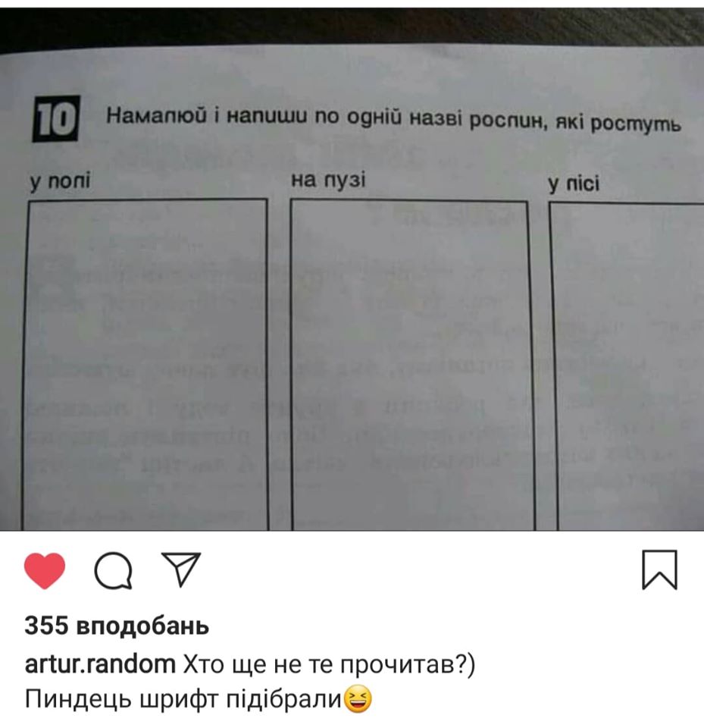Tap caption text 'Хто ще не те прочитав?)'
This screenshot has height=728, width=704.
pyautogui.click(x=330, y=665)
